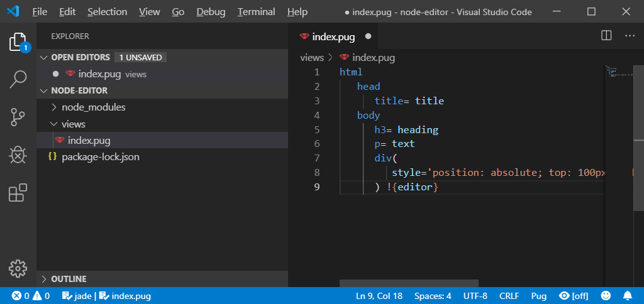The width and height of the screenshot is (644, 304).
Task: Open the Edit menu
Action: (67, 12)
